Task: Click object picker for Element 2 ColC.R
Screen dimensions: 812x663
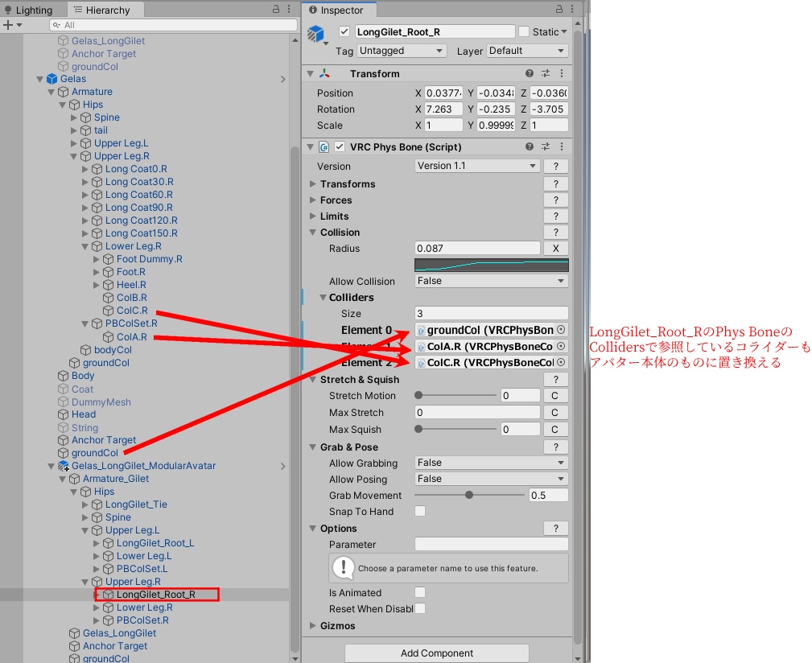Action: (561, 362)
